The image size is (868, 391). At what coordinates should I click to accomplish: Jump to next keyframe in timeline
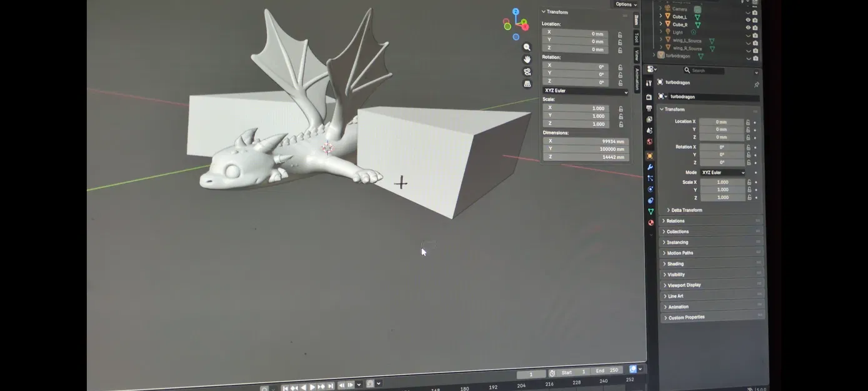321,387
